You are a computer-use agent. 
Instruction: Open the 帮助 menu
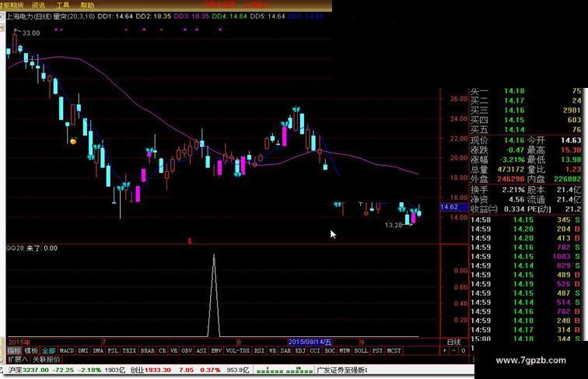click(87, 5)
